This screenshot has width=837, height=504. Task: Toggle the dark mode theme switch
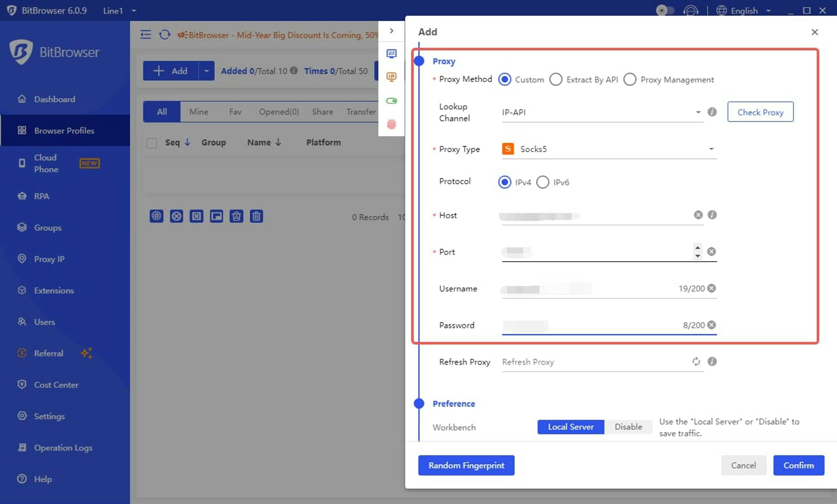(x=665, y=10)
